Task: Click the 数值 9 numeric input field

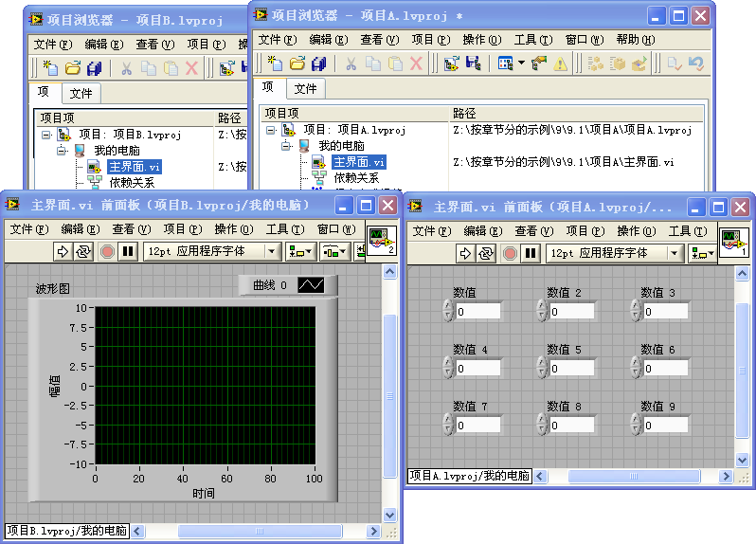Action: (666, 426)
